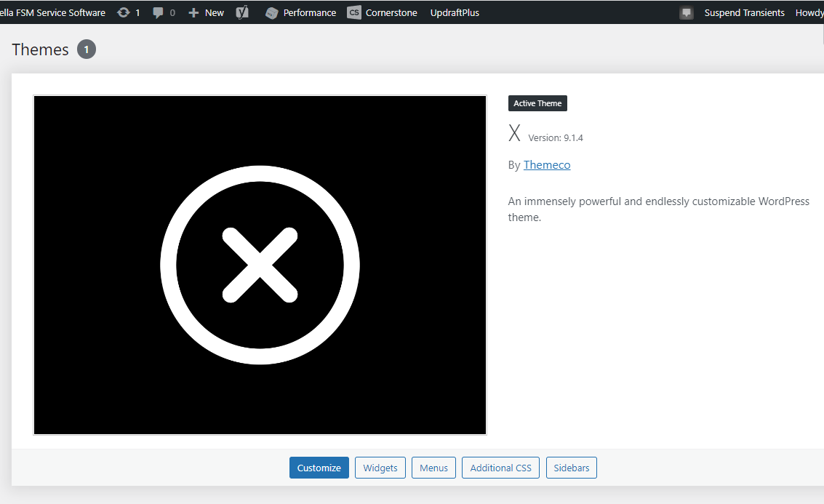The width and height of the screenshot is (824, 504).
Task: Click the Performance speedometer icon
Action: pyautogui.click(x=272, y=12)
